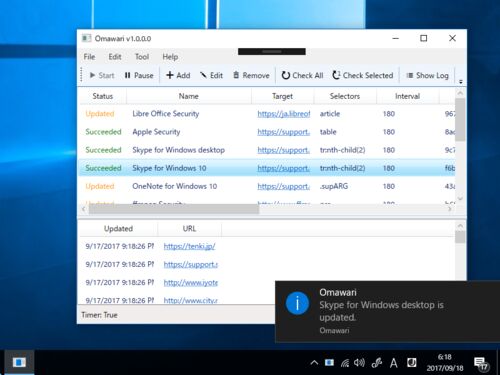The image size is (500, 375).
Task: Click the list's scroll right arrow
Action: point(450,209)
